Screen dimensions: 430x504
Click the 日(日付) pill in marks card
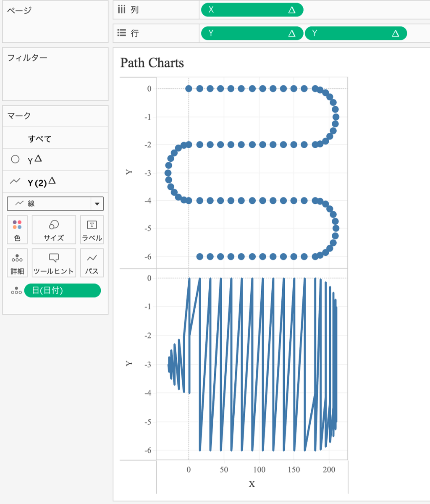point(62,291)
